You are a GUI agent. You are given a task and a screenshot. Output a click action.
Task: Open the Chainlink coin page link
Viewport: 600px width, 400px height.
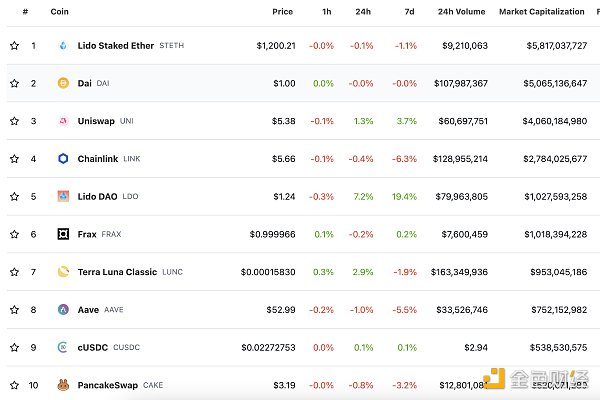click(98, 159)
